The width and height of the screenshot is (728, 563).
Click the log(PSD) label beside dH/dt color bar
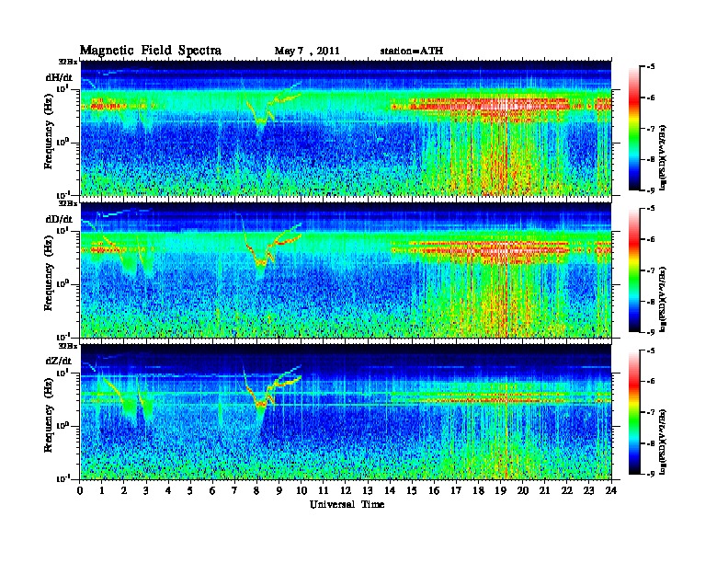coord(664,157)
